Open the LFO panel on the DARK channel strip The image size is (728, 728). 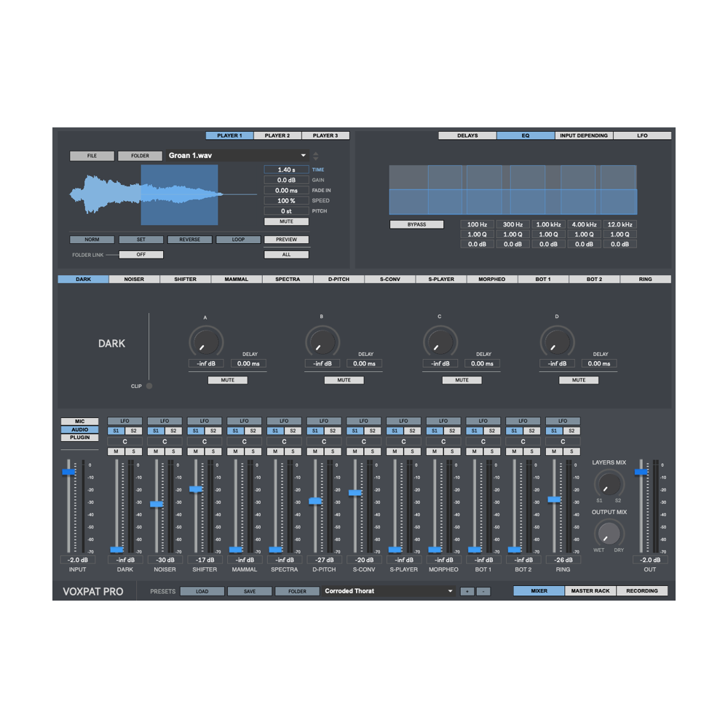[x=124, y=421]
